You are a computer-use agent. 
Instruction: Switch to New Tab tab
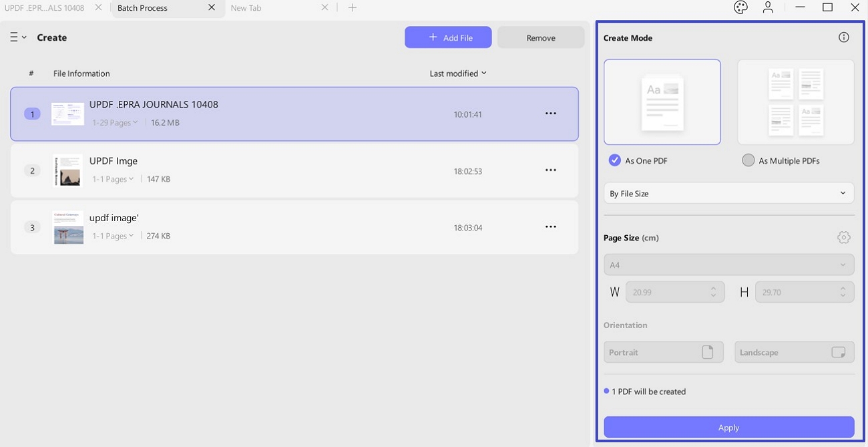[246, 8]
